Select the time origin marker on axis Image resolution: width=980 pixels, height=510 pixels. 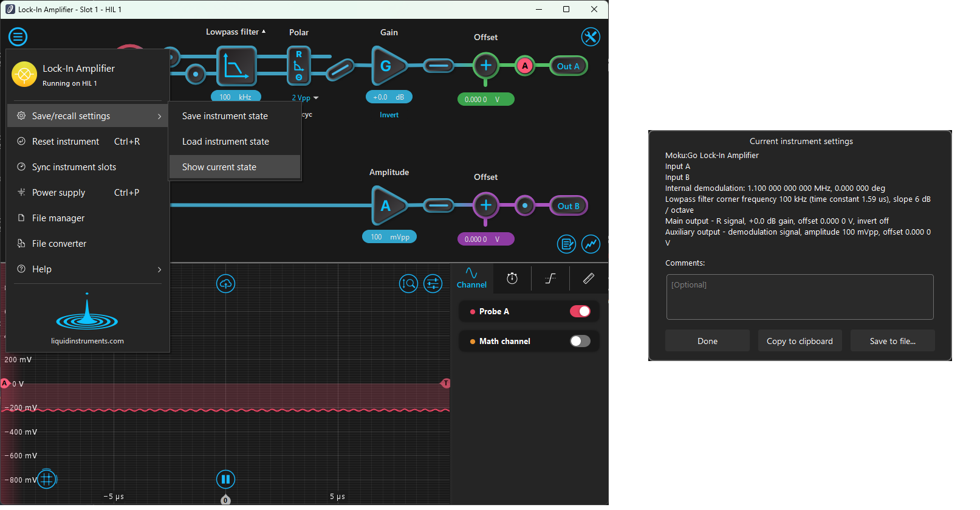(225, 500)
